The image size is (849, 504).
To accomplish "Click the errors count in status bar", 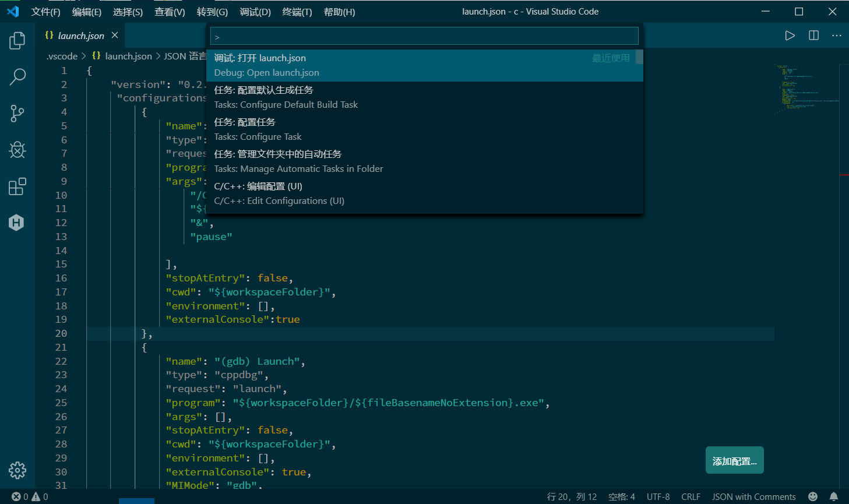I will (x=20, y=497).
